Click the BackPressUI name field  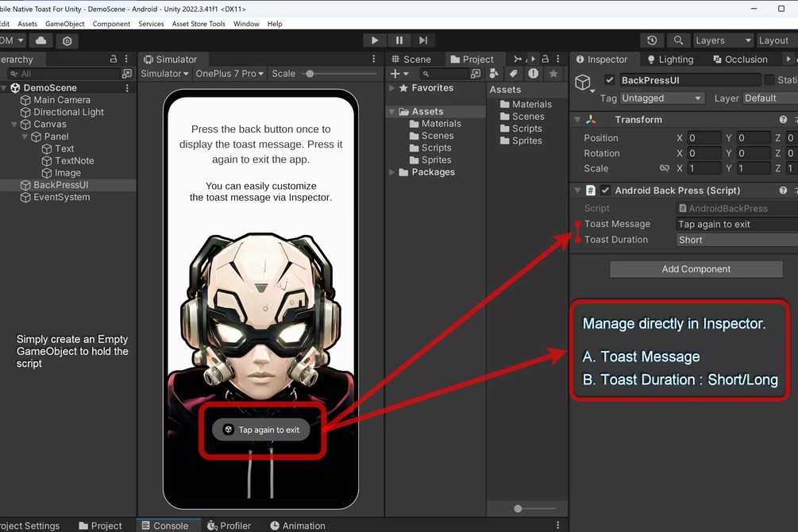tap(689, 80)
